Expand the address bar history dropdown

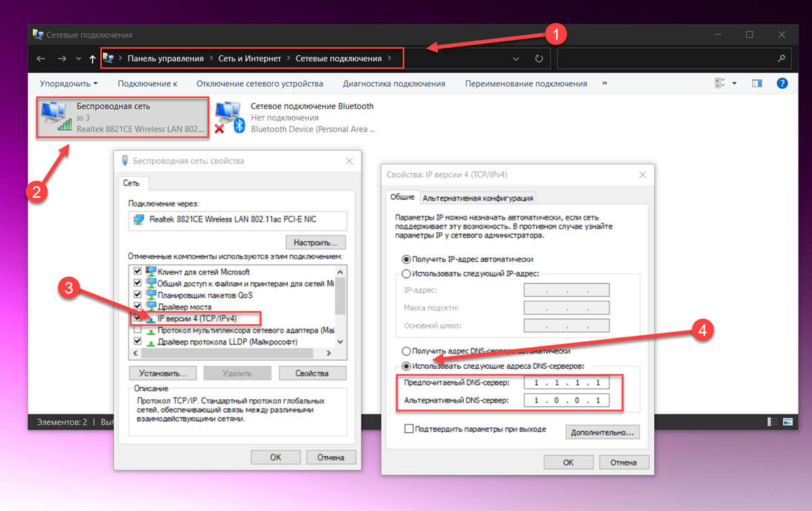click(x=516, y=59)
